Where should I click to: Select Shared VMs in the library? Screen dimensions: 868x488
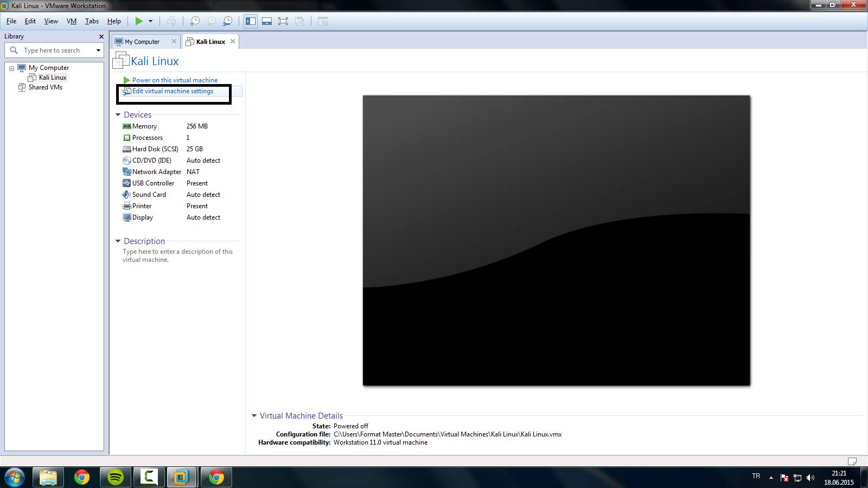(x=46, y=87)
